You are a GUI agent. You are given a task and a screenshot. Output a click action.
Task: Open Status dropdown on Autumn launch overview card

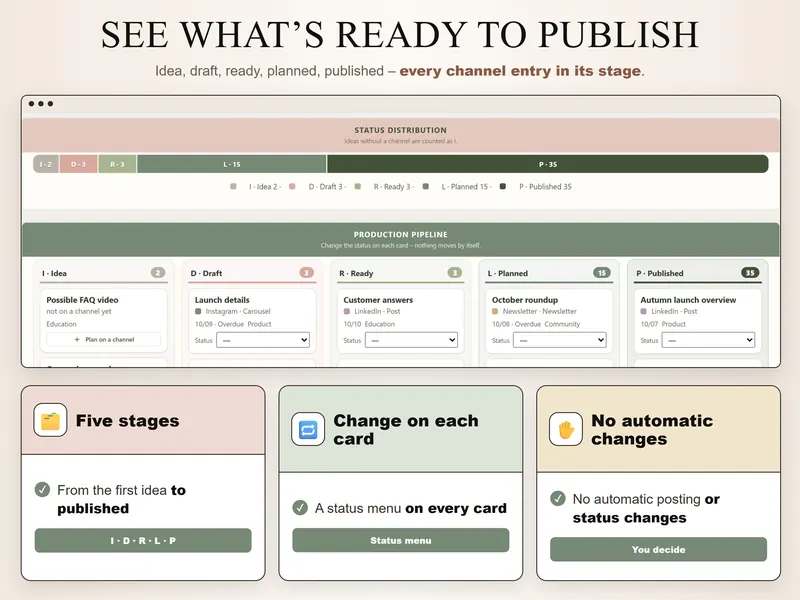pyautogui.click(x=708, y=340)
